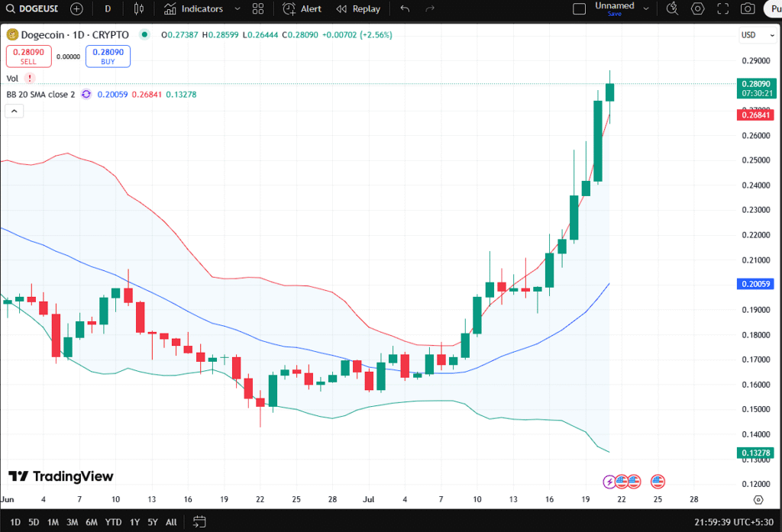Click the red upper band label 0.26841
The image size is (782, 532).
pos(756,115)
